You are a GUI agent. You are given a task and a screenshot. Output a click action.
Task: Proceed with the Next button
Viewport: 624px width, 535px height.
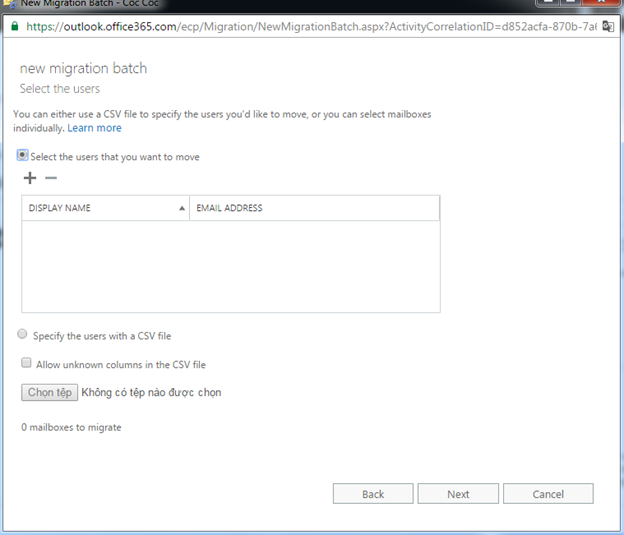pos(458,494)
